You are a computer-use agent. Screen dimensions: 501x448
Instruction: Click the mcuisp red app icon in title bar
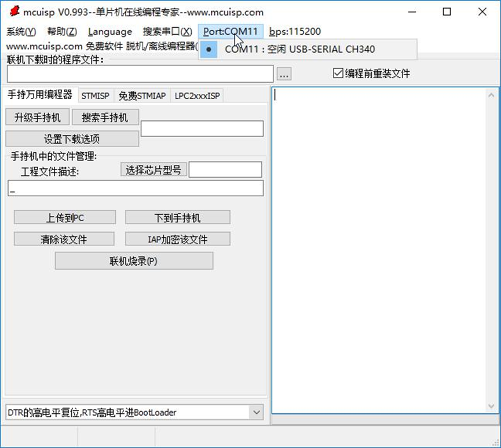14,12
